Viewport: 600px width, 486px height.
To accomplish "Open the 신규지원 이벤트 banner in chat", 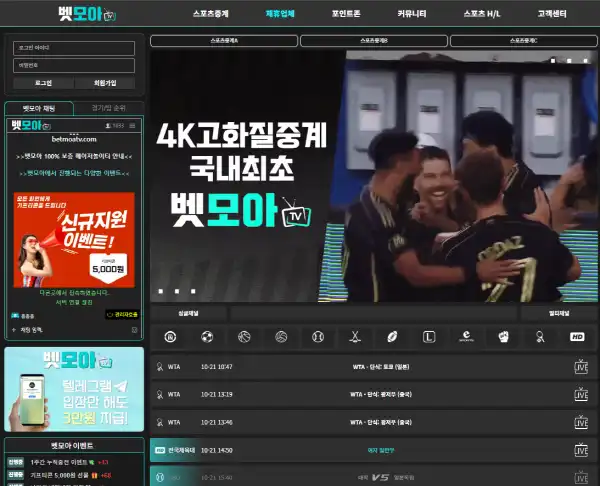I will pyautogui.click(x=74, y=240).
